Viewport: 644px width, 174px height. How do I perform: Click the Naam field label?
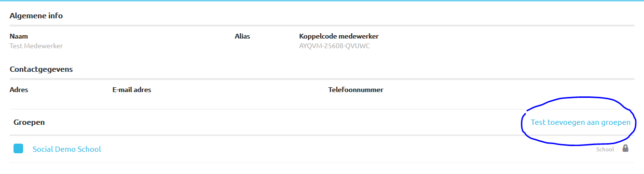tap(18, 36)
